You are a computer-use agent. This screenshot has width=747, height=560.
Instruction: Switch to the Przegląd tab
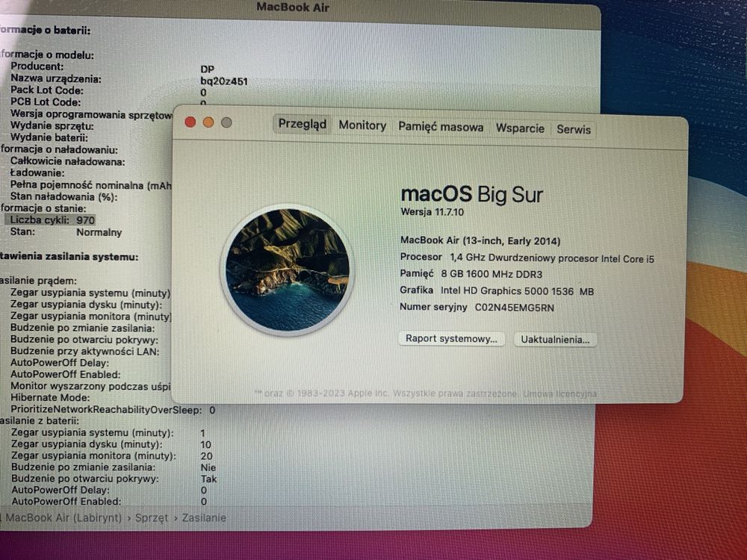[x=302, y=124]
